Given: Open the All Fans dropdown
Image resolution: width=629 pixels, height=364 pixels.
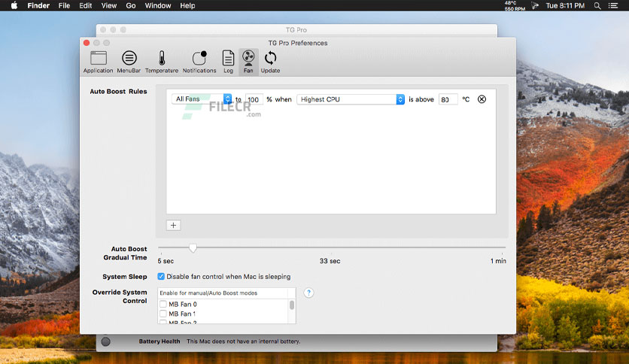Looking at the screenshot, I should (202, 99).
